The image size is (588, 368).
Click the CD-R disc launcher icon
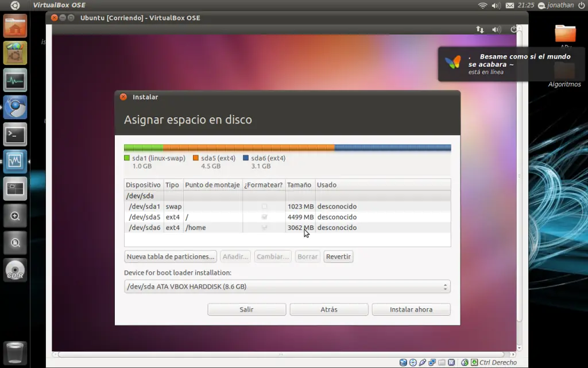(x=15, y=270)
